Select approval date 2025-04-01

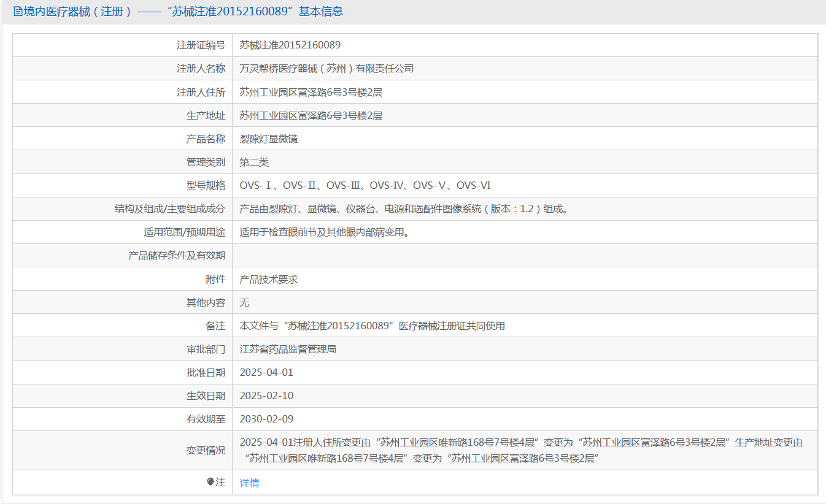(266, 372)
